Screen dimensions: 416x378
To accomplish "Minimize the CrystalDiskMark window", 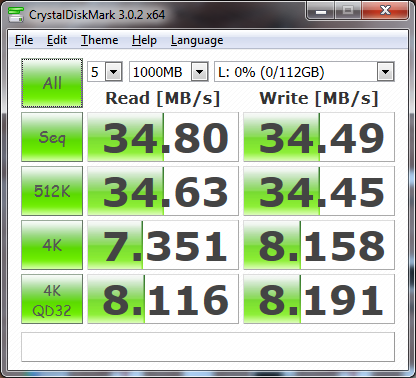I will 321,11.
